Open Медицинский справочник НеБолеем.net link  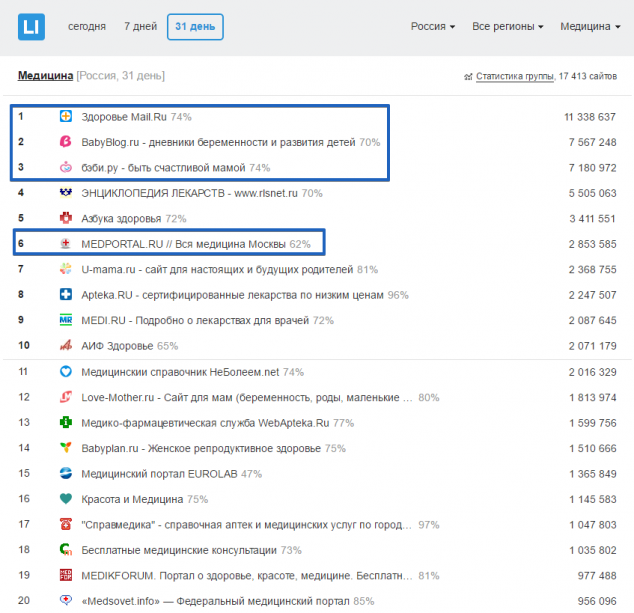pos(180,372)
